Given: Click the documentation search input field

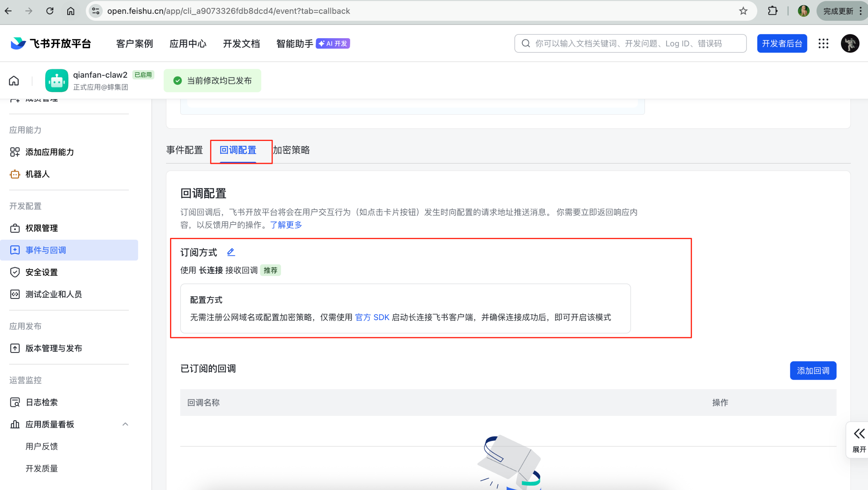Looking at the screenshot, I should point(630,43).
